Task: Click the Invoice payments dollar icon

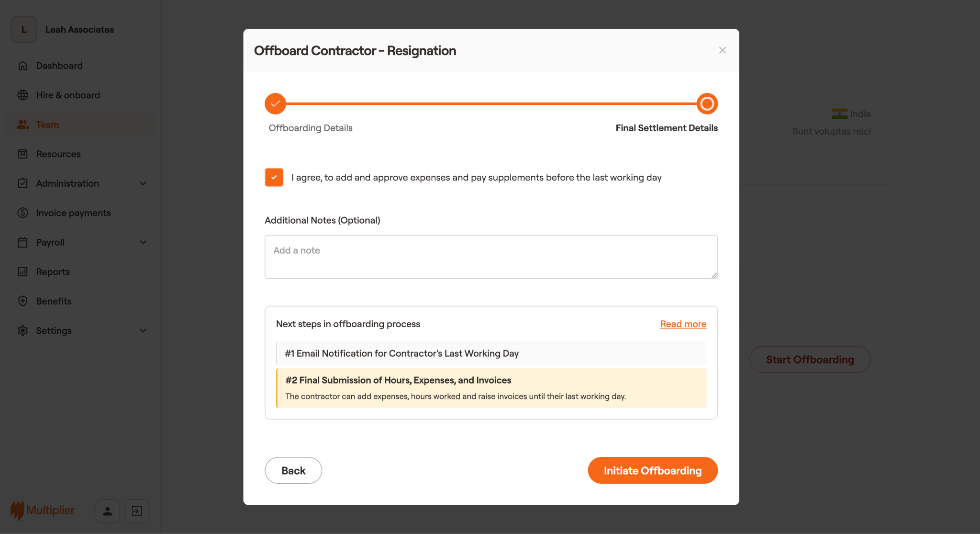Action: tap(22, 213)
